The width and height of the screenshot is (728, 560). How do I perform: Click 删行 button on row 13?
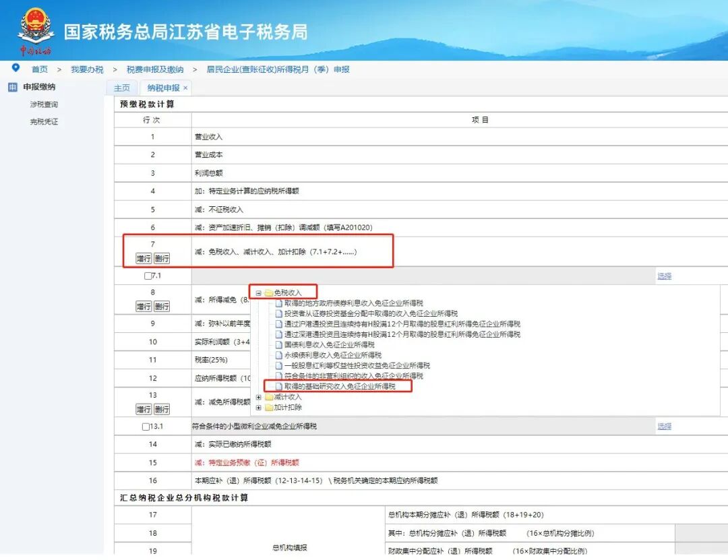click(x=160, y=409)
